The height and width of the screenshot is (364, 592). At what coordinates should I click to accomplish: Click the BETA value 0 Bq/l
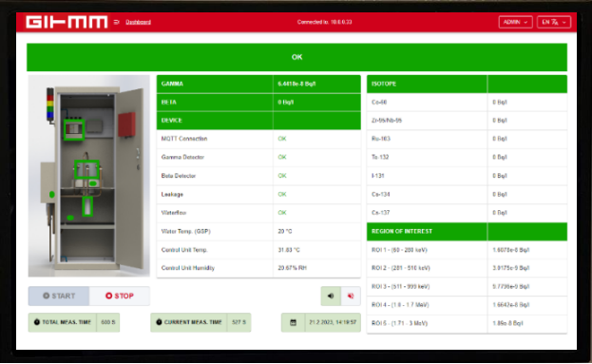pyautogui.click(x=286, y=102)
